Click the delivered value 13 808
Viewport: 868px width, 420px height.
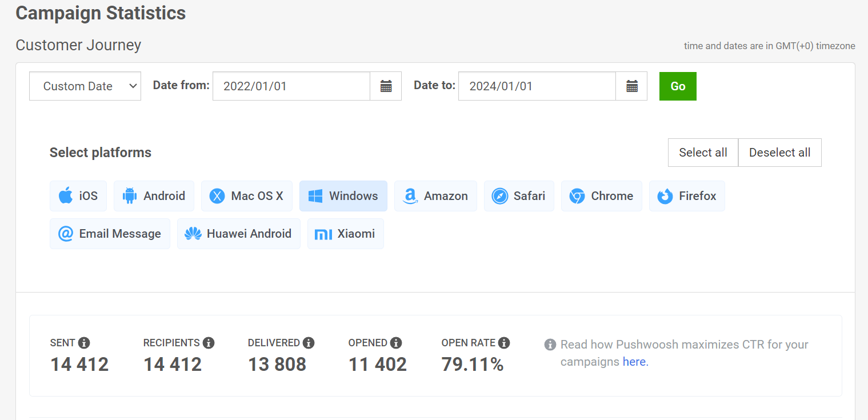click(277, 365)
